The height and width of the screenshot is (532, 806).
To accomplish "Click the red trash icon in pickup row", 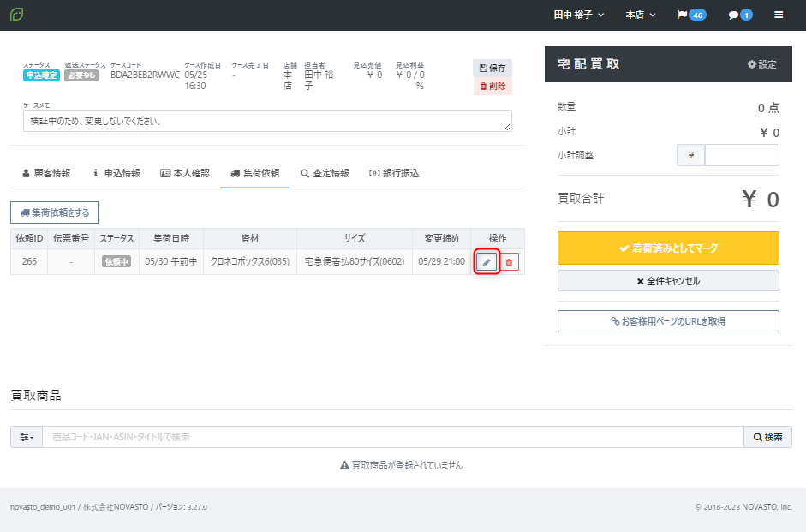I will click(509, 262).
